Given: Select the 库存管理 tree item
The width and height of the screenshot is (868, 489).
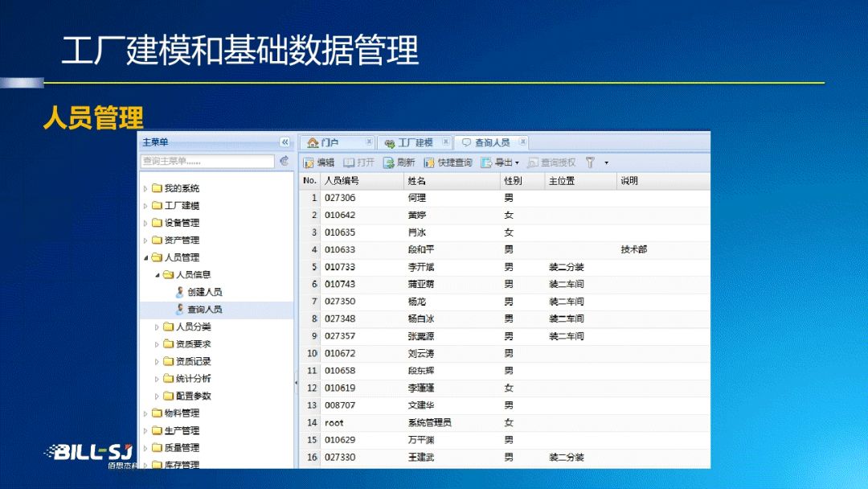Looking at the screenshot, I should coord(182,465).
